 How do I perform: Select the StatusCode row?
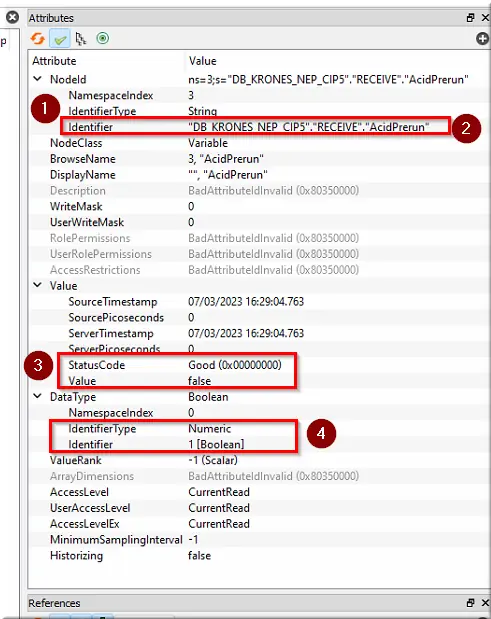coord(260,365)
